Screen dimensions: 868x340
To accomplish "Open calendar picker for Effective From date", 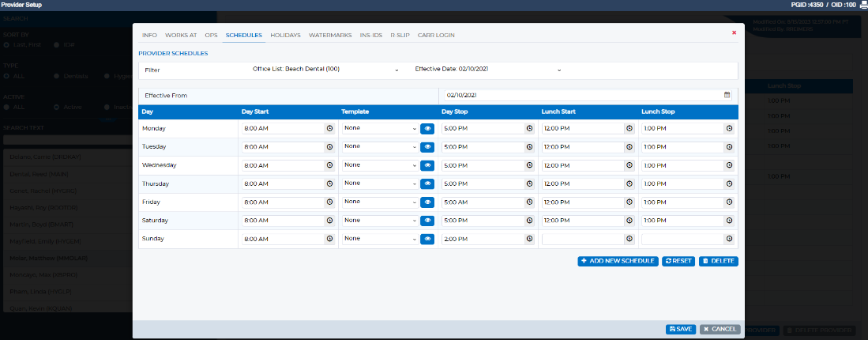I will tap(727, 95).
